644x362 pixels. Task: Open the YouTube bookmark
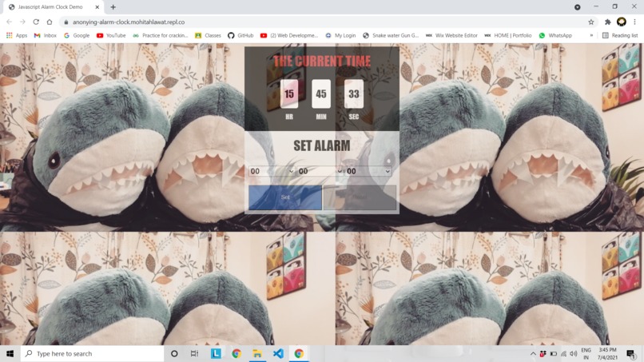111,35
